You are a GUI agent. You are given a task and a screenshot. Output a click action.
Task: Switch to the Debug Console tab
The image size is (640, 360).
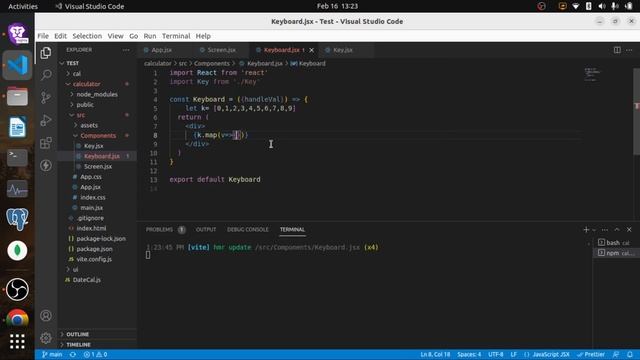click(x=248, y=230)
